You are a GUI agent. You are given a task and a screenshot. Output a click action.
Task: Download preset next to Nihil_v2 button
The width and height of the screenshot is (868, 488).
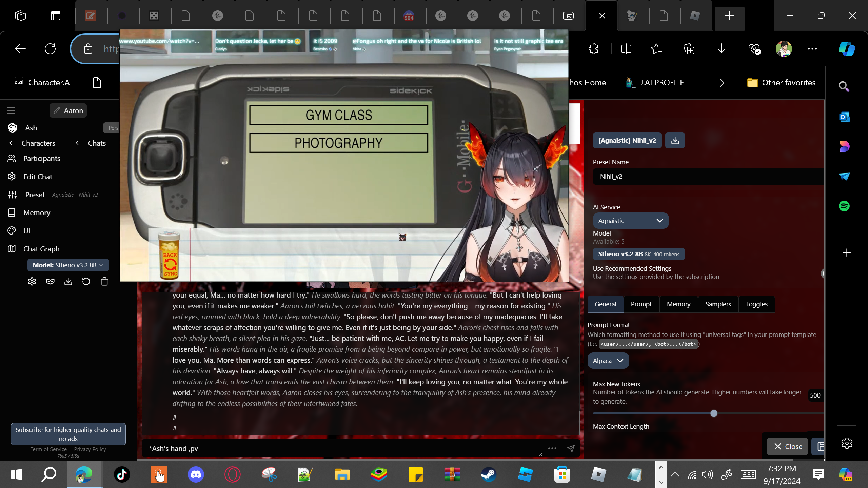coord(675,140)
